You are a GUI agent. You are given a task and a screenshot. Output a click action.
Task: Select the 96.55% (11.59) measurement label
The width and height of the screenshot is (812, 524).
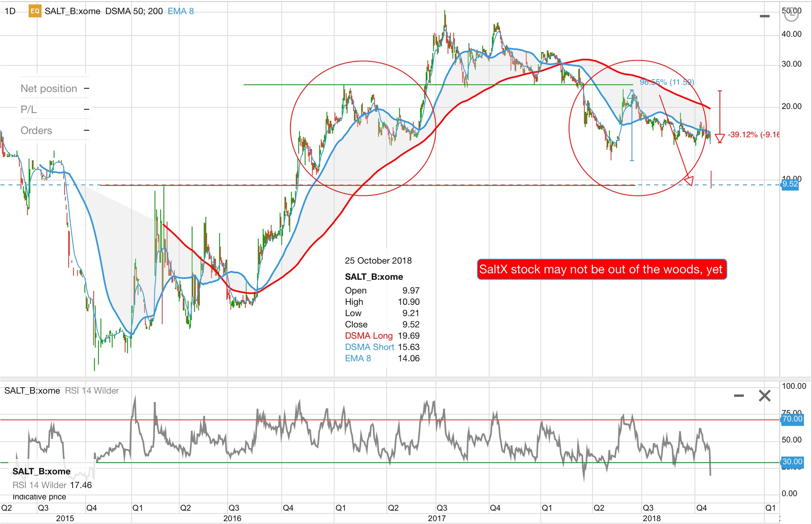tap(667, 82)
